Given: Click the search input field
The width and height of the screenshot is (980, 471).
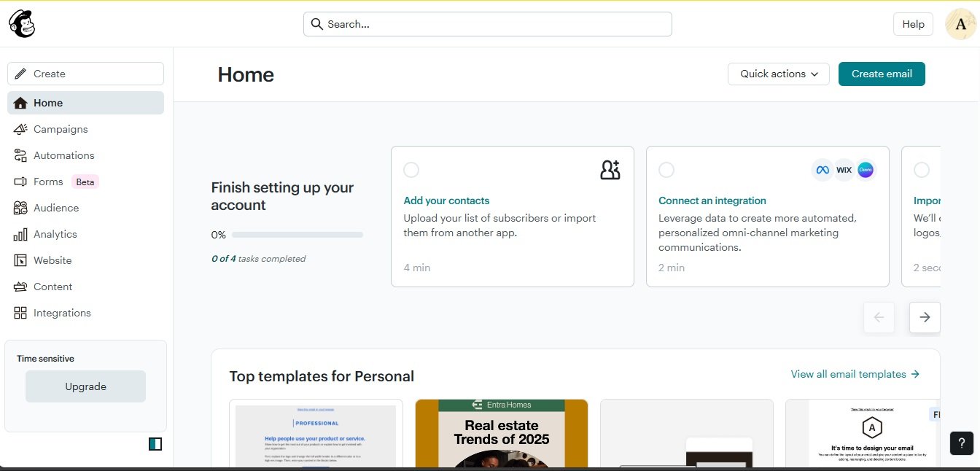Looking at the screenshot, I should coord(487,24).
